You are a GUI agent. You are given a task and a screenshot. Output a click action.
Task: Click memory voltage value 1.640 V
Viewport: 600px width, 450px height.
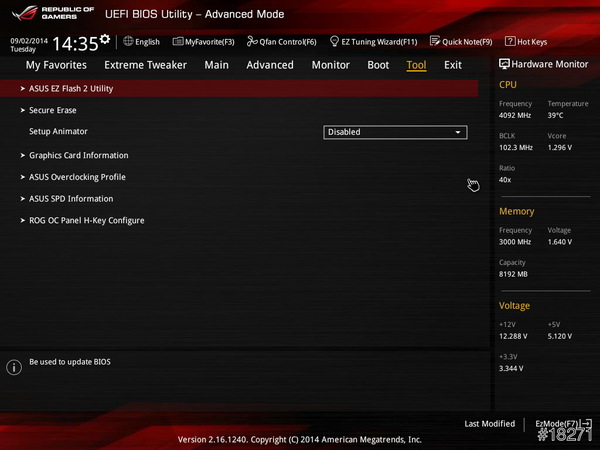pos(560,242)
